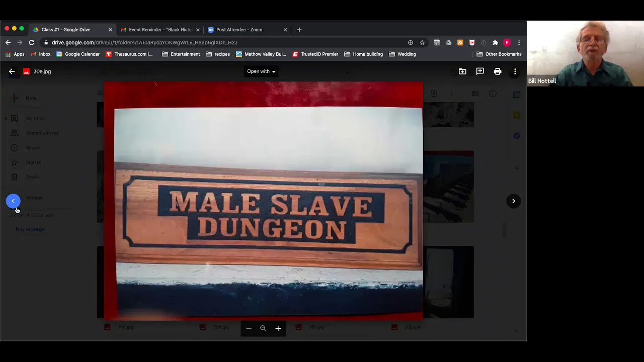Bookmark this page with the star icon

point(422,43)
